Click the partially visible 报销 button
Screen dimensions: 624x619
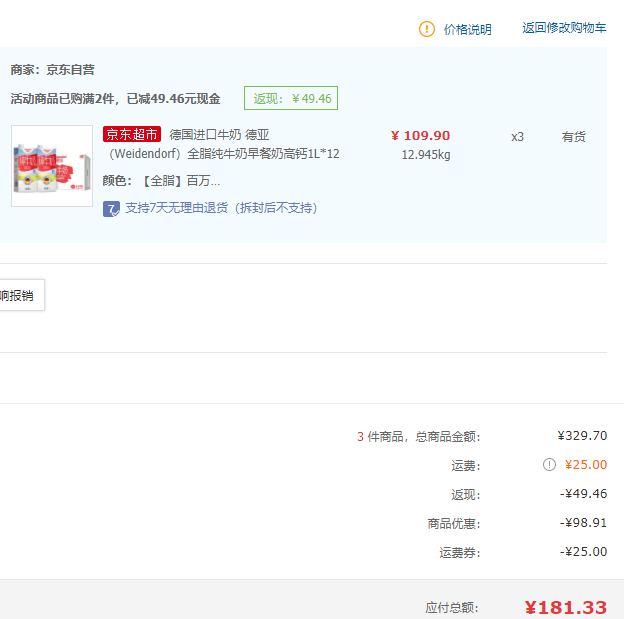coord(21,295)
